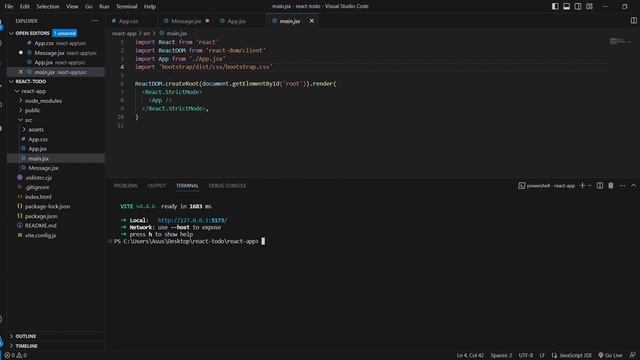Open terminal panel more actions ellipsis
Viewport: 640px width, 360px height.
pyautogui.click(x=622, y=186)
